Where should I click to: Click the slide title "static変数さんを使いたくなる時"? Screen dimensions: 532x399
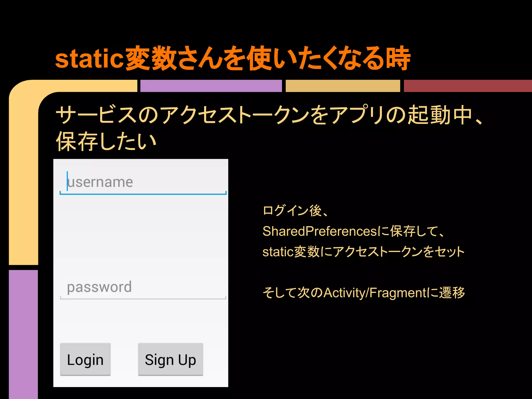[232, 58]
